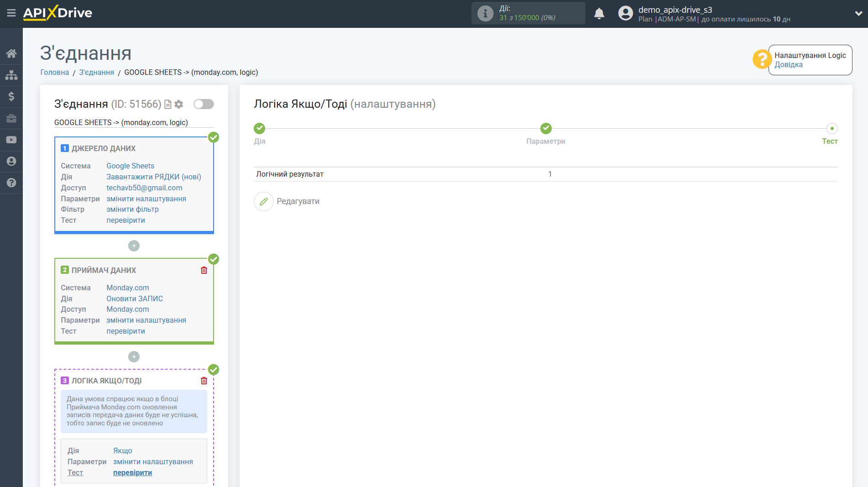The image size is (868, 487).
Task: Open Monday.com system link in receiver
Action: pos(128,288)
